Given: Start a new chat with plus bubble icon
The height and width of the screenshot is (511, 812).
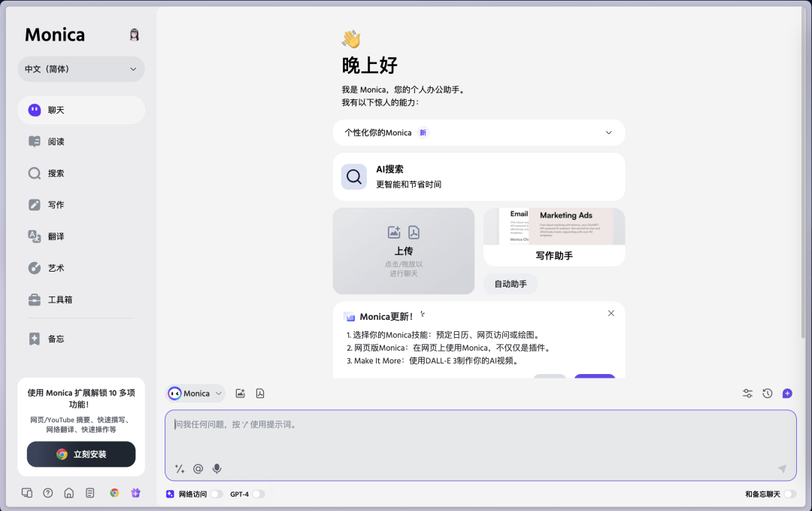Looking at the screenshot, I should [x=787, y=394].
